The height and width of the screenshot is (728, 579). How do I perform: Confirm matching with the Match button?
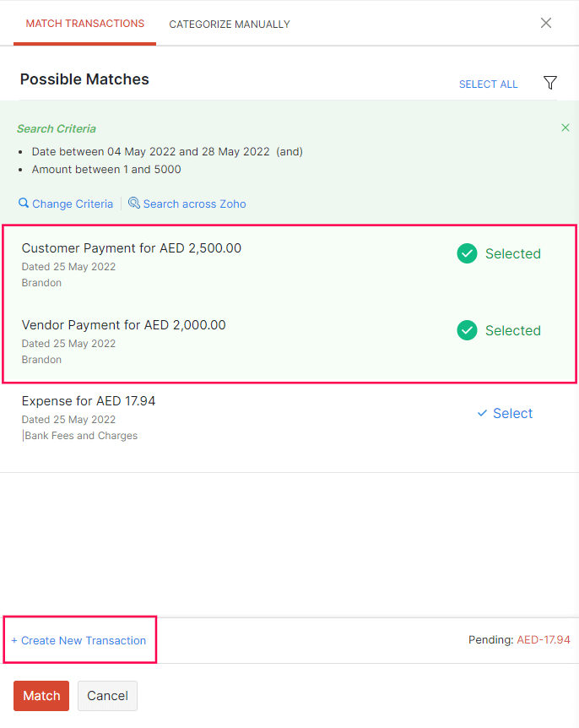41,695
